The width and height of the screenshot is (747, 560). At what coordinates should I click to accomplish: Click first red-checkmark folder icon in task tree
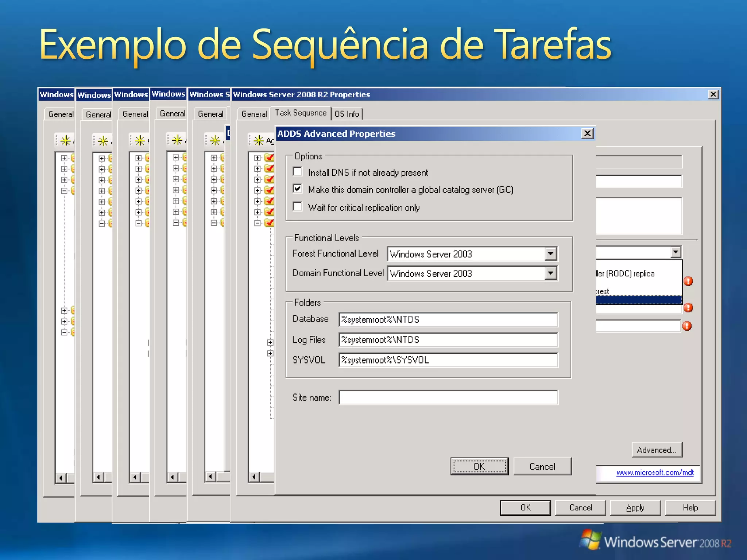click(x=269, y=157)
